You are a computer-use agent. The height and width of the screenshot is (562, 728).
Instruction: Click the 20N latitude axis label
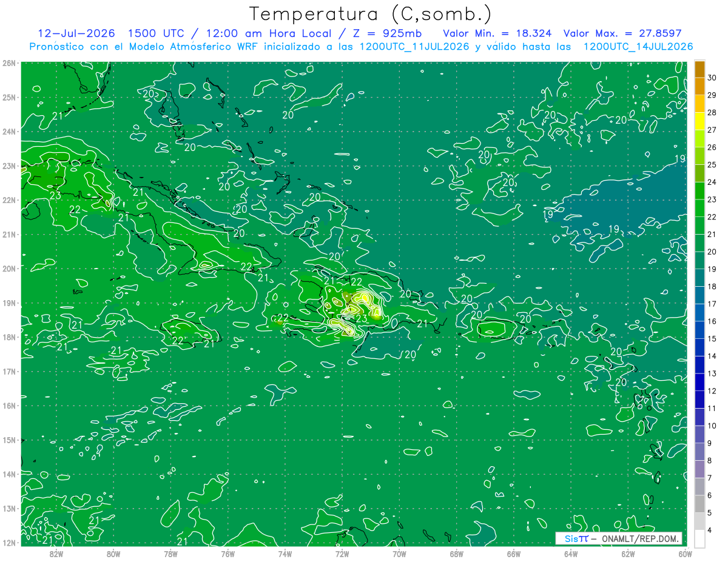[x=8, y=269]
